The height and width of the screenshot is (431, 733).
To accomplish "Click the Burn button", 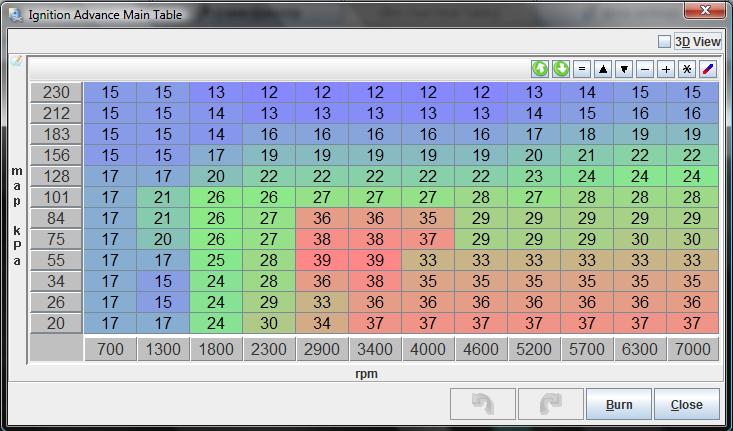I will (x=619, y=404).
